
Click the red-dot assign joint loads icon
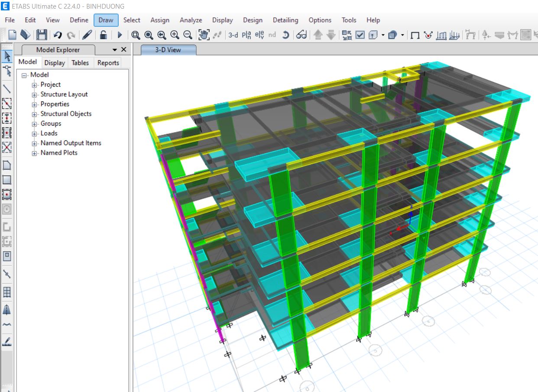pyautogui.click(x=428, y=35)
